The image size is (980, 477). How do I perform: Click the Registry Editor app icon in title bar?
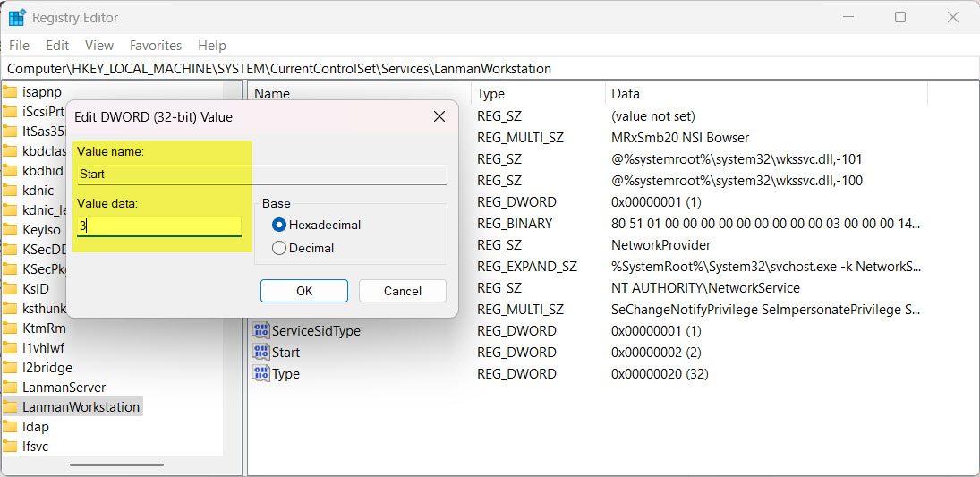(x=16, y=17)
